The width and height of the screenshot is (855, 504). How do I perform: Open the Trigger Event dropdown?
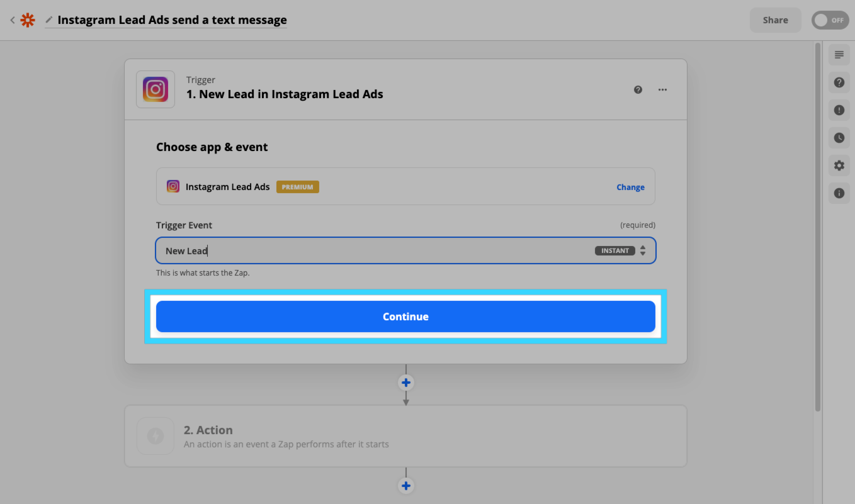pos(405,250)
